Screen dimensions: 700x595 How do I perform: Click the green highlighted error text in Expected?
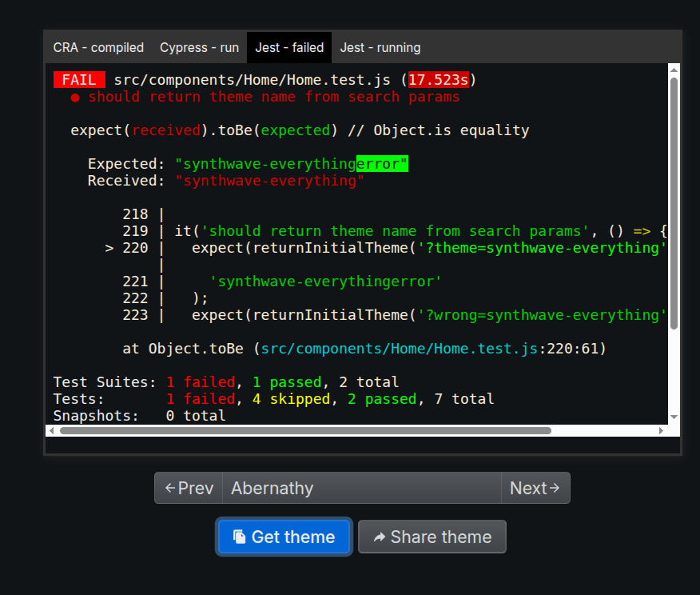[382, 163]
